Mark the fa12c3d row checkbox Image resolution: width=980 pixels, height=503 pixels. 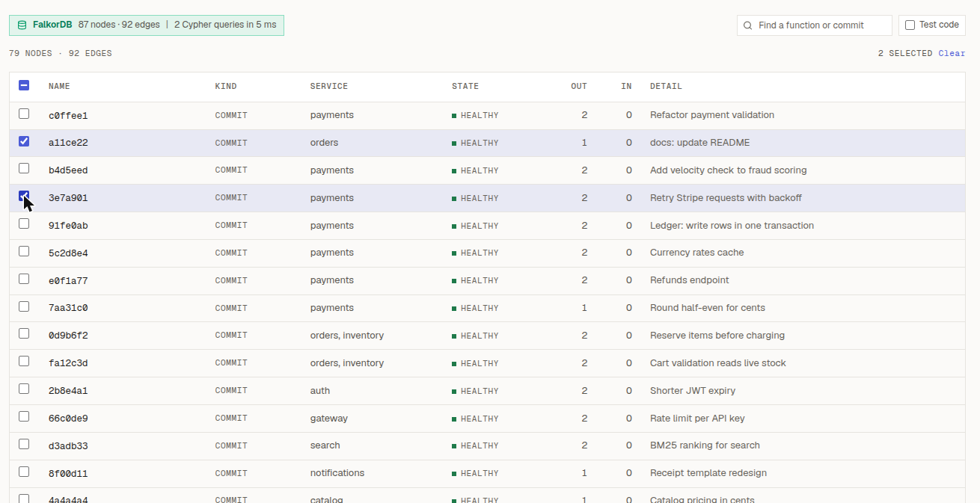pos(24,362)
